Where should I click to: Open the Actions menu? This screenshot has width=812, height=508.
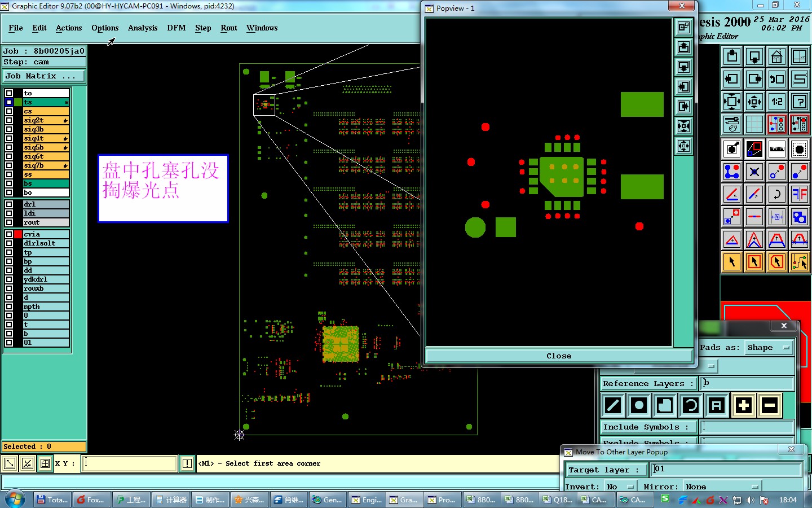point(69,28)
